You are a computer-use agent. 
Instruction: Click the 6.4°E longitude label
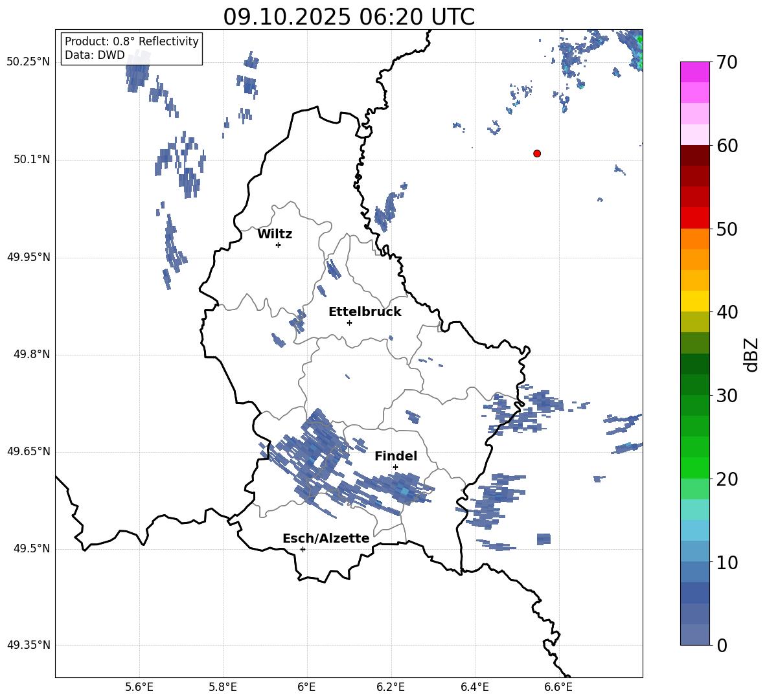(474, 687)
